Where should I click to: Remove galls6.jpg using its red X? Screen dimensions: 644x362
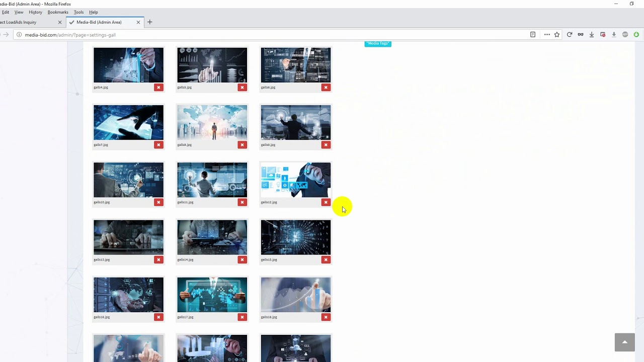pyautogui.click(x=326, y=87)
